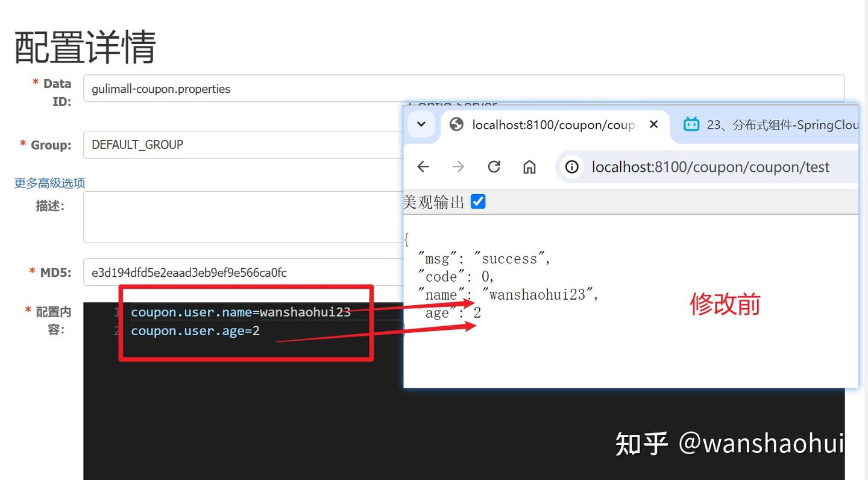This screenshot has height=480, width=868.
Task: Expand 更多高级选项 advanced options
Action: coord(48,183)
